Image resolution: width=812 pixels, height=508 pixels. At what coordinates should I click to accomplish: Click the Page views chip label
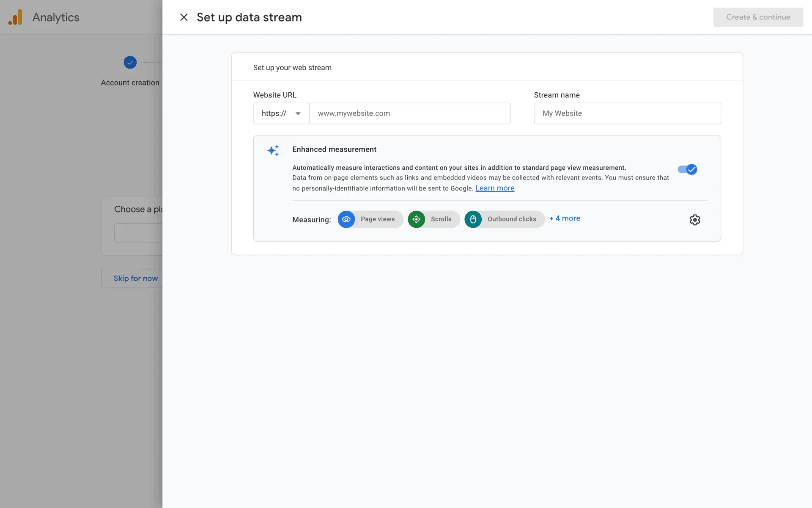pos(377,219)
